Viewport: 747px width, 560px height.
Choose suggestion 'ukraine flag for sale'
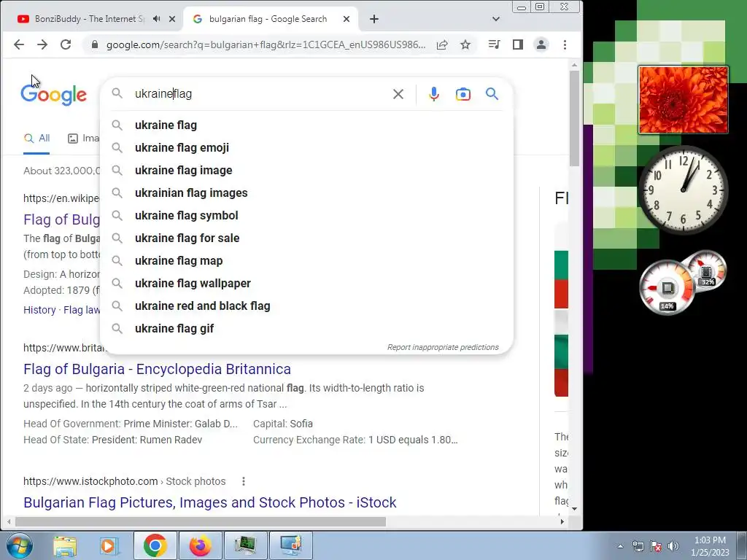click(x=307, y=238)
